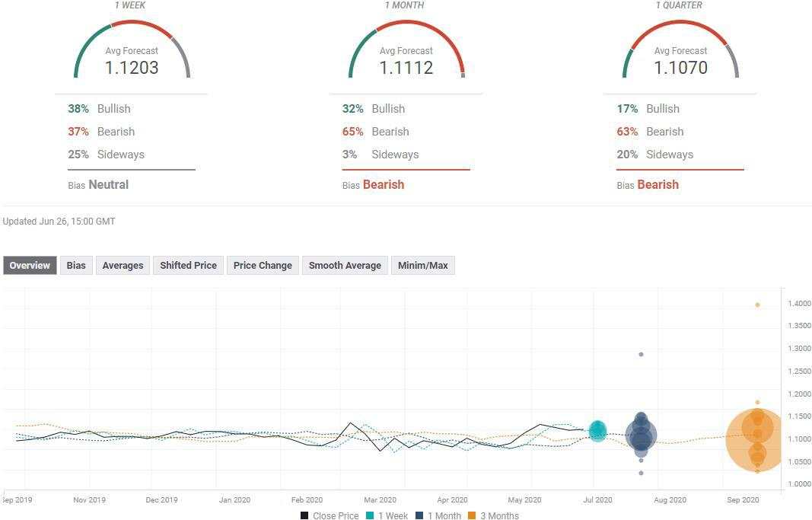Click the teal 1 Week forecast bubble
This screenshot has width=812, height=520.
tap(597, 431)
